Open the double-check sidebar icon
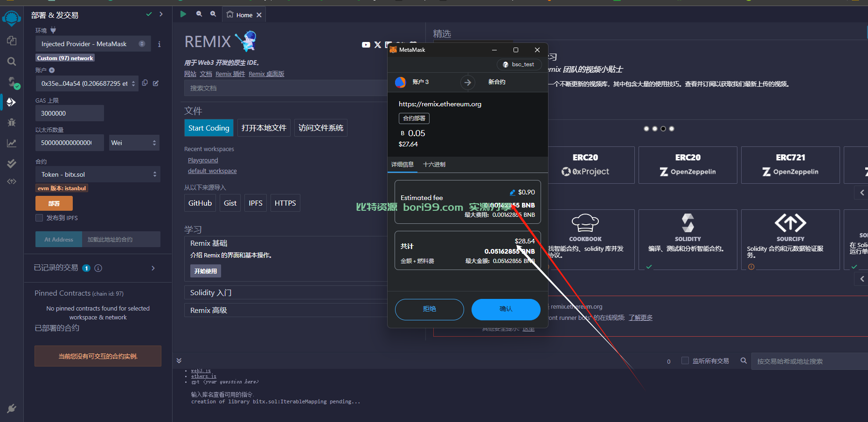The image size is (868, 422). tap(12, 163)
